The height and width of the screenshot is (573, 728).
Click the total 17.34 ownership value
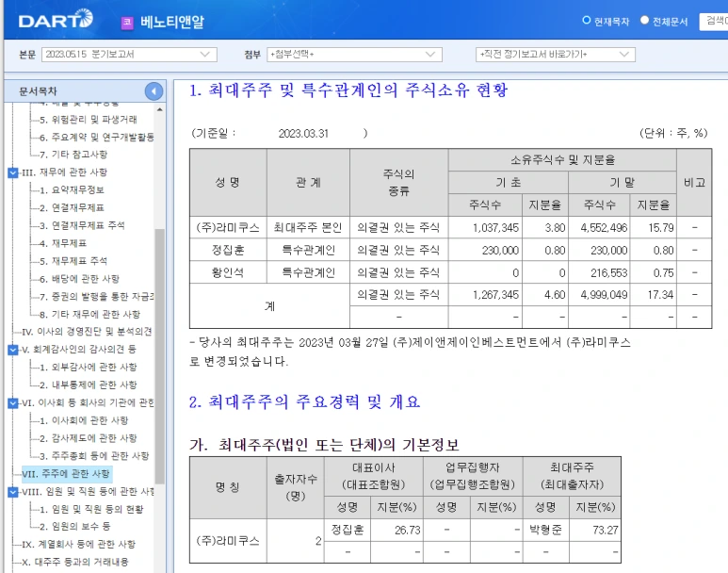[x=661, y=295]
